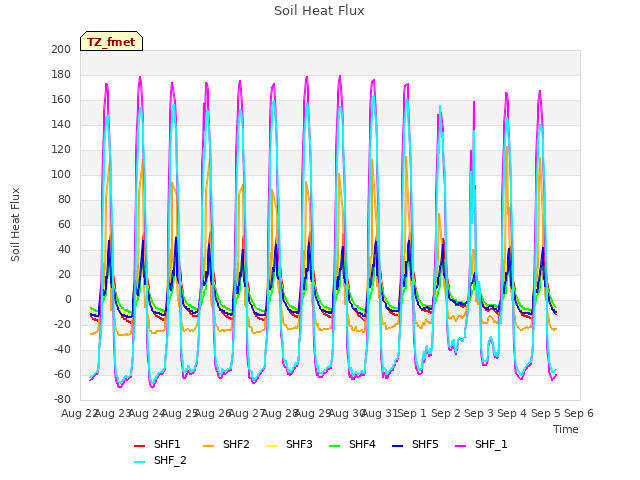This screenshot has height=480, width=640.
Task: Select the SHF2 legend entry
Action: [226, 444]
